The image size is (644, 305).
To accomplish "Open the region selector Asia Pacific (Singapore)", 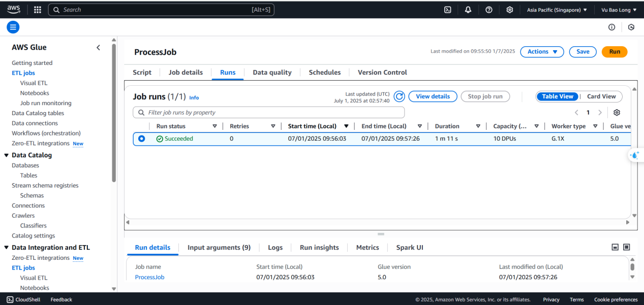I will click(x=557, y=10).
